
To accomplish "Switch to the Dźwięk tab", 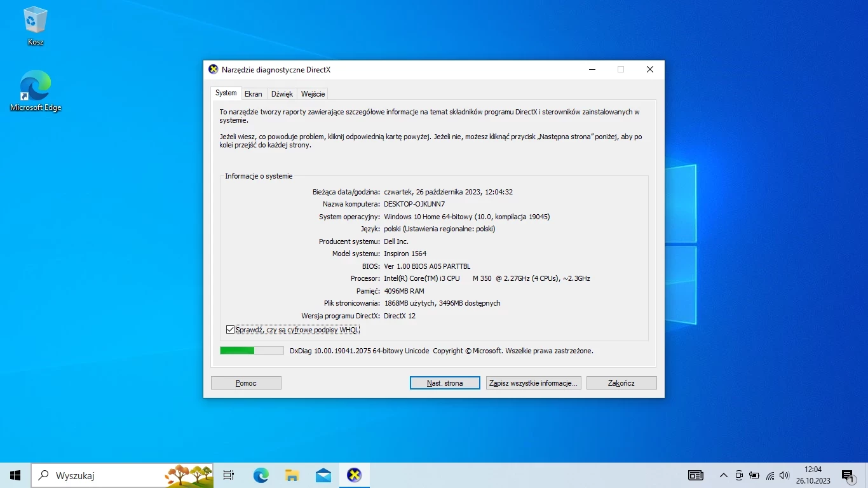I will [x=282, y=93].
